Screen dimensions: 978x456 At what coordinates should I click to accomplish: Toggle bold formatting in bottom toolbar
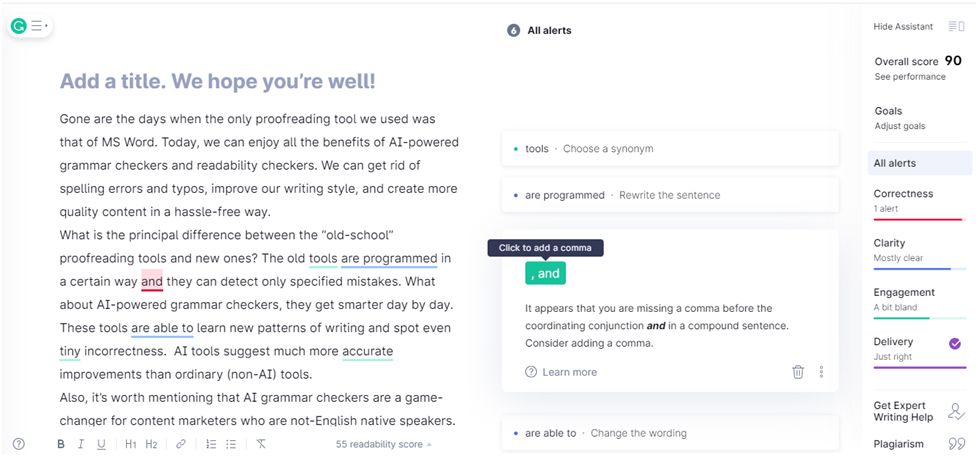tap(61, 444)
